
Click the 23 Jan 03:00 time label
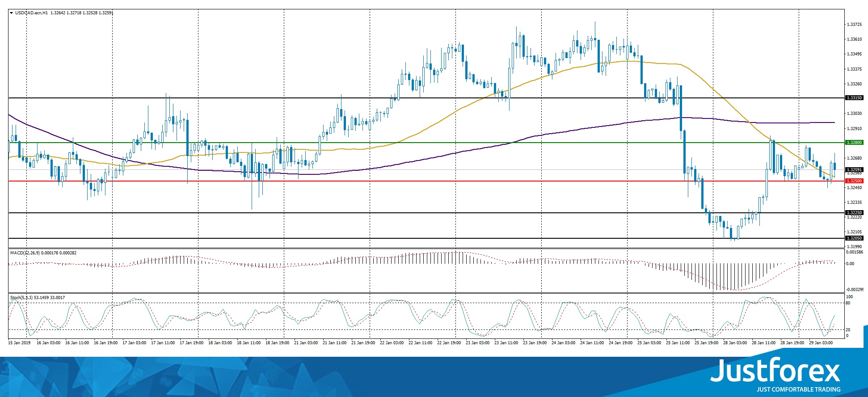pyautogui.click(x=477, y=343)
